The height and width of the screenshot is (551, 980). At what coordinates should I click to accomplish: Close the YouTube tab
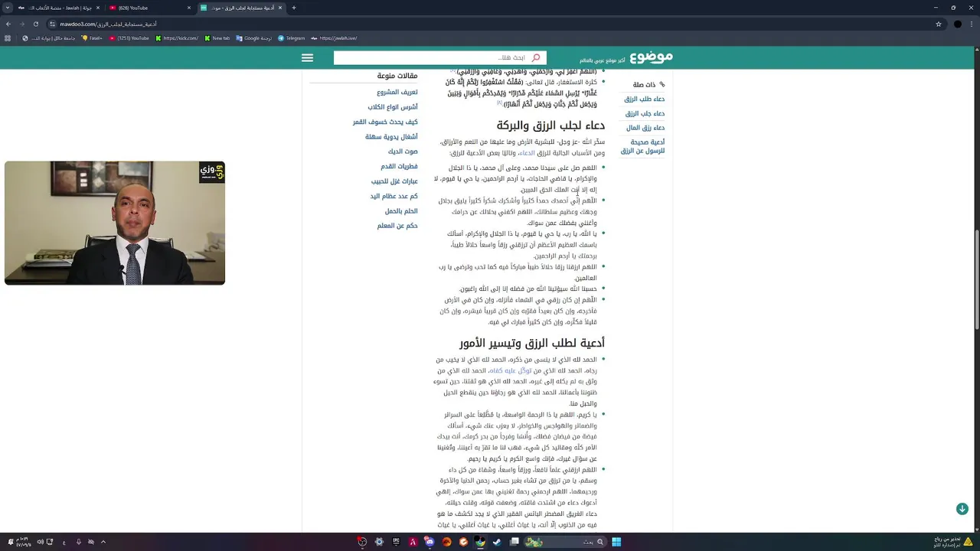click(x=188, y=8)
